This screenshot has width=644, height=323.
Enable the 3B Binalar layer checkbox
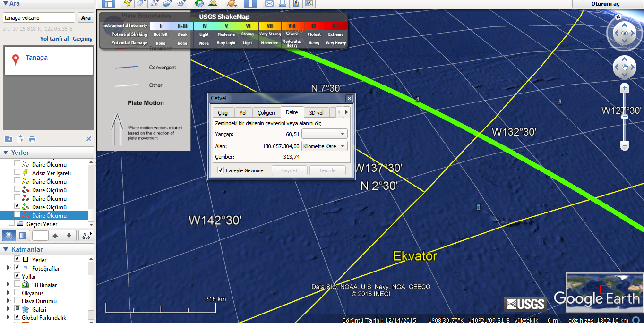click(17, 285)
